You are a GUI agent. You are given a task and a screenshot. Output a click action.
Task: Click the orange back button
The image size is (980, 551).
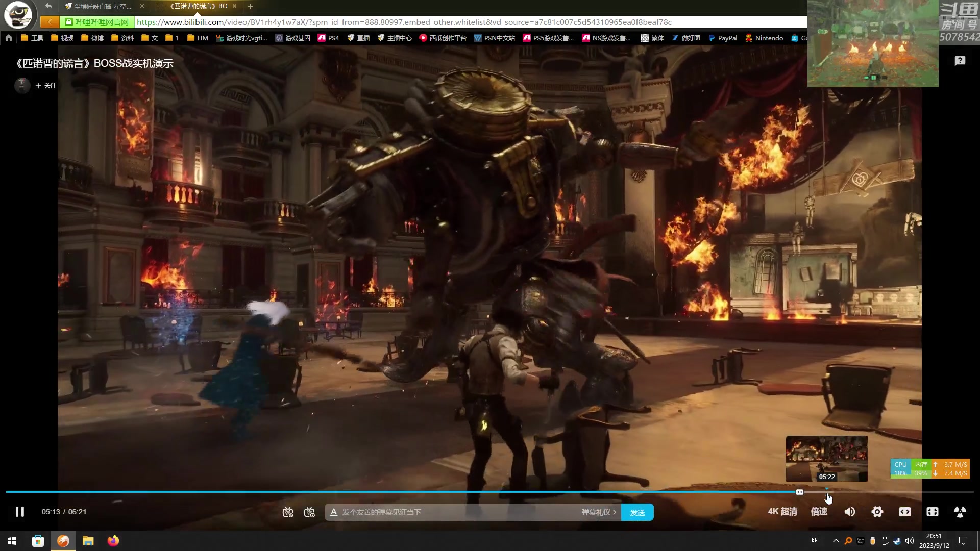pyautogui.click(x=50, y=22)
